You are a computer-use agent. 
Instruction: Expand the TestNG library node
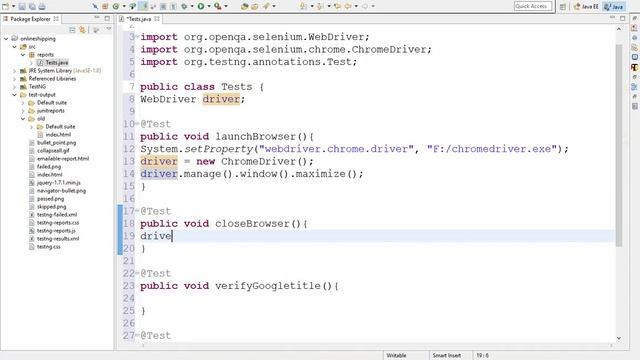point(15,87)
